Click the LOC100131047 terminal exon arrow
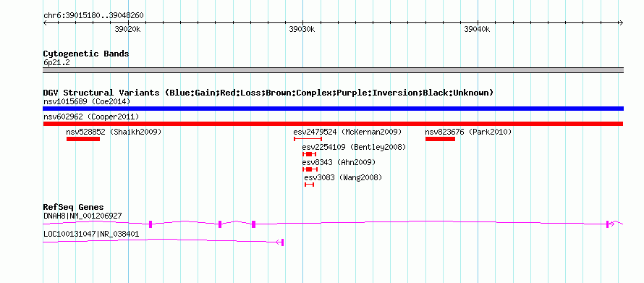The image size is (644, 283). click(281, 242)
